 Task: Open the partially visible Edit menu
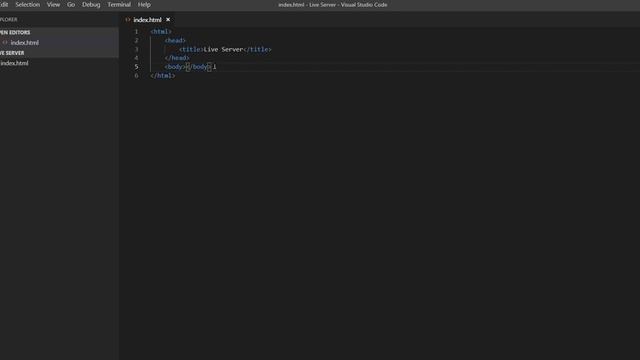point(4,4)
